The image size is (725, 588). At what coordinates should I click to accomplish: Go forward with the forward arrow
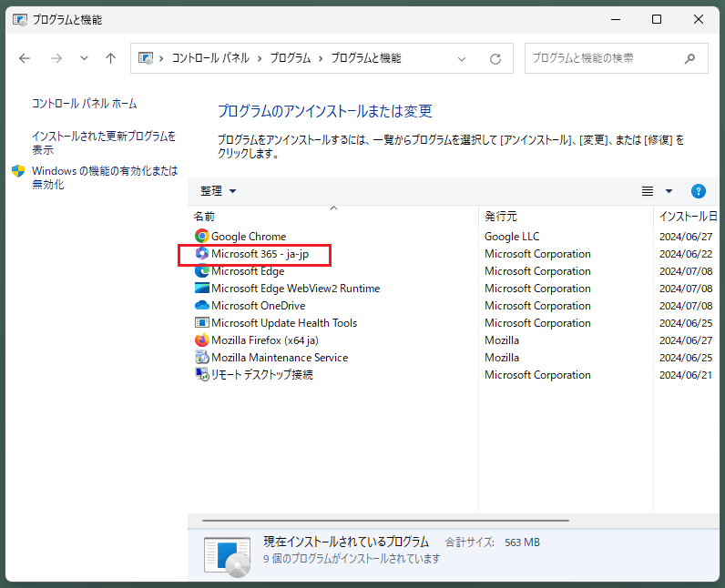pyautogui.click(x=56, y=58)
